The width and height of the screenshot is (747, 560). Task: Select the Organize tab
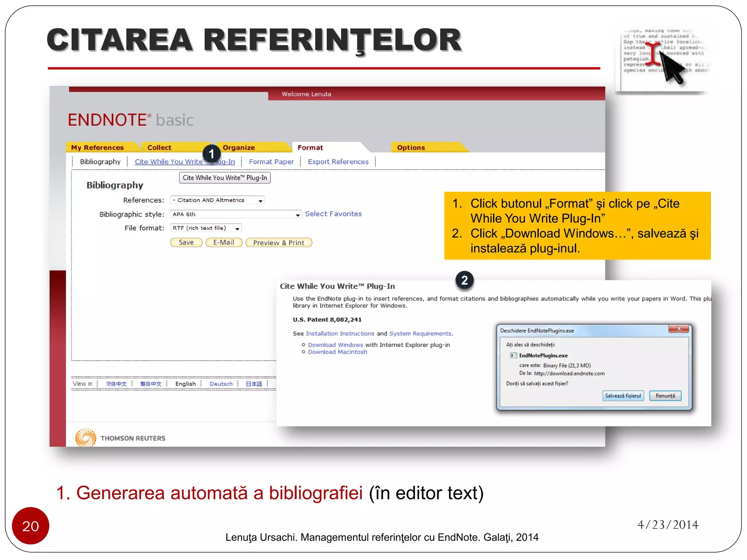point(239,148)
